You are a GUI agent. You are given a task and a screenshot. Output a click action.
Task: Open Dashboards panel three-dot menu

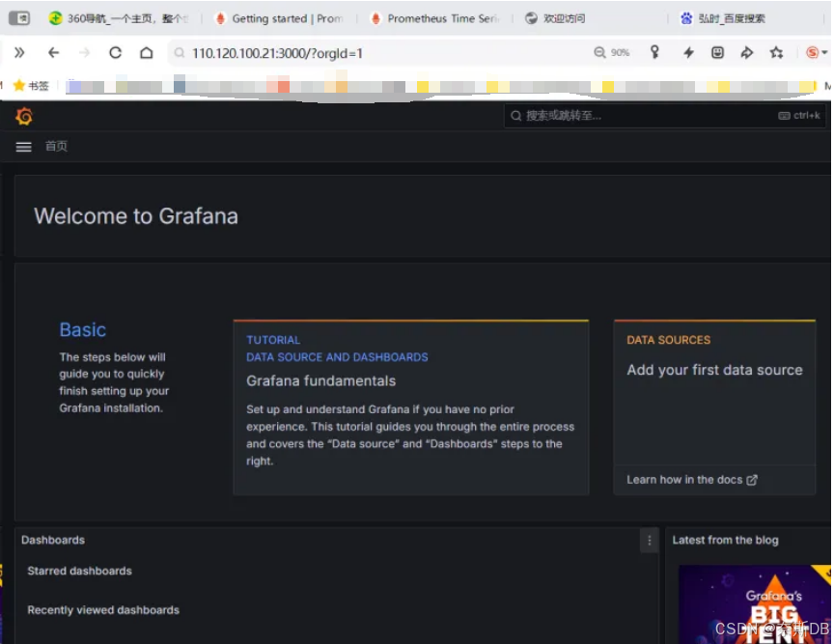[650, 541]
